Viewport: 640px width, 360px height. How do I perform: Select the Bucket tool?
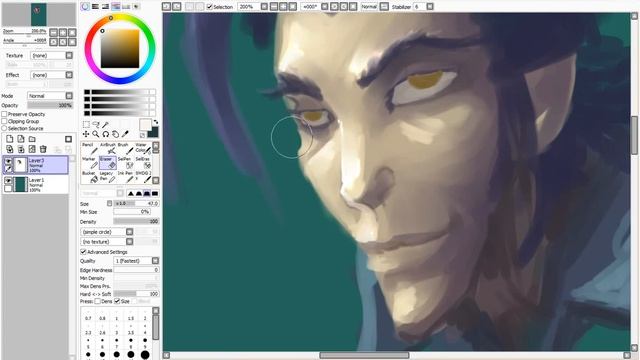click(90, 177)
